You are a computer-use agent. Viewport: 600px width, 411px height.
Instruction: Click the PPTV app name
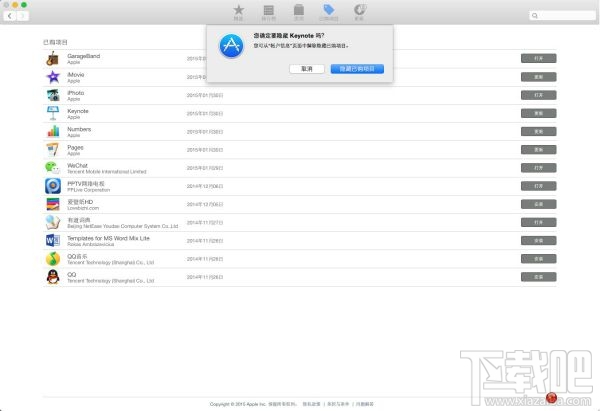pyautogui.click(x=86, y=183)
